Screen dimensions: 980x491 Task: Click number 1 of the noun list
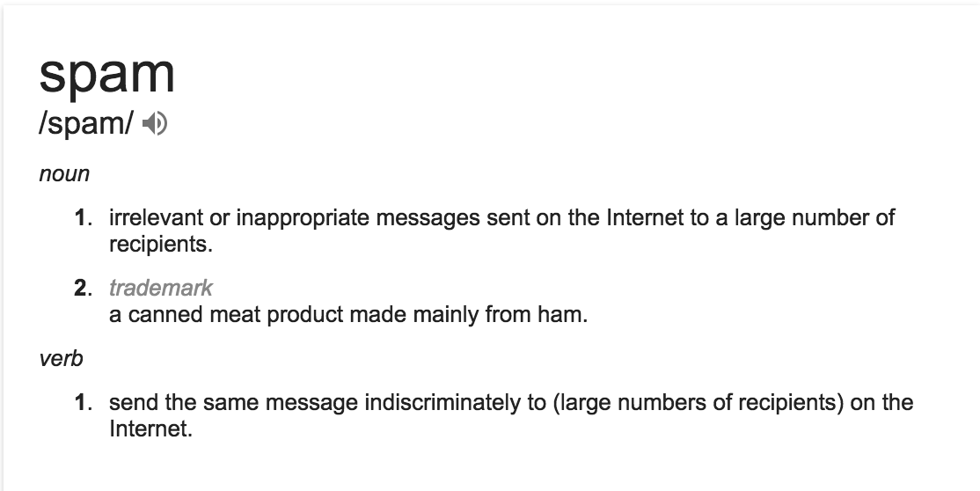point(83,217)
